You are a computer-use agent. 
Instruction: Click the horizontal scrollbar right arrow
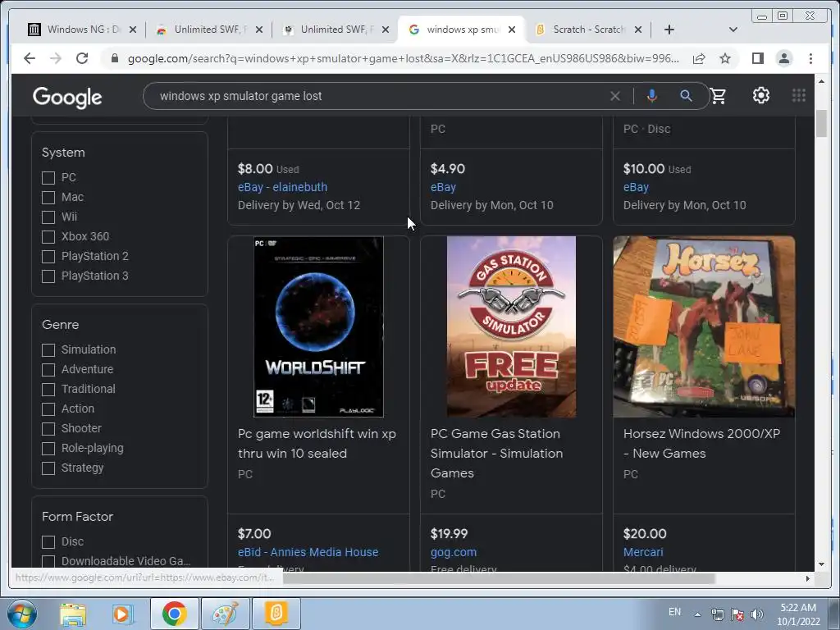click(x=808, y=578)
